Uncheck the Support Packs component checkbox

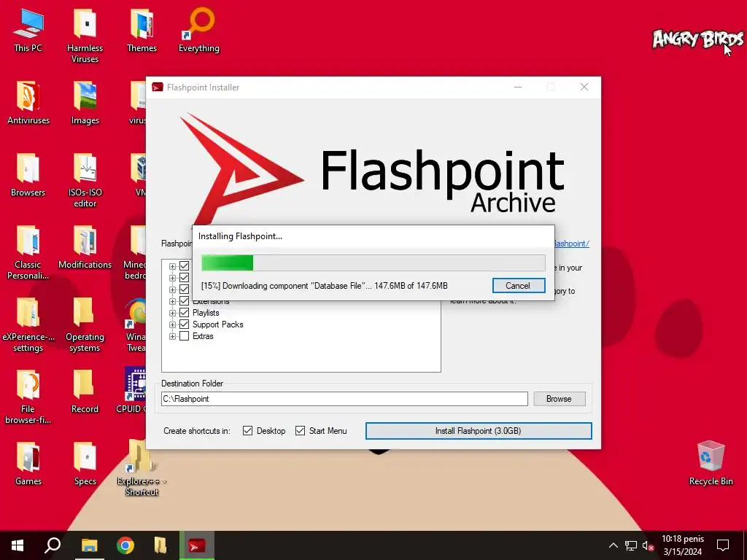click(x=185, y=324)
